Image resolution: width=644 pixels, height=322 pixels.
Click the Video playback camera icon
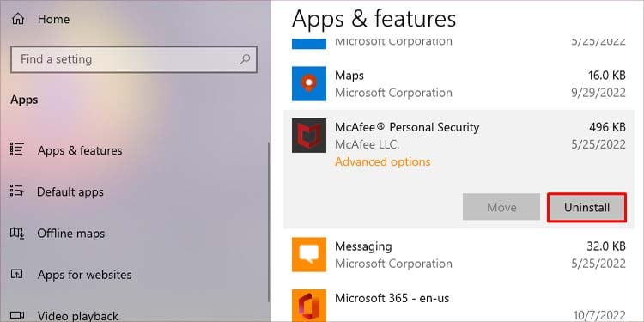tap(17, 315)
